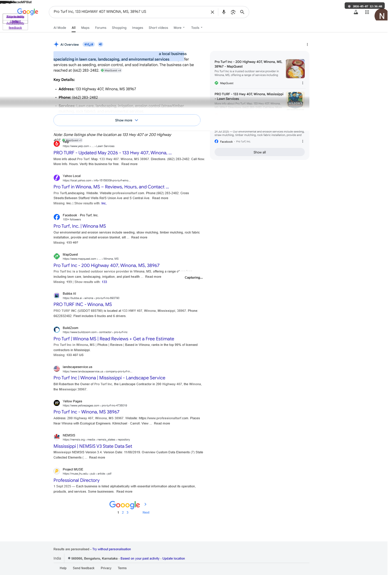
Task: Go to results page 3
Action: pyautogui.click(x=127, y=512)
